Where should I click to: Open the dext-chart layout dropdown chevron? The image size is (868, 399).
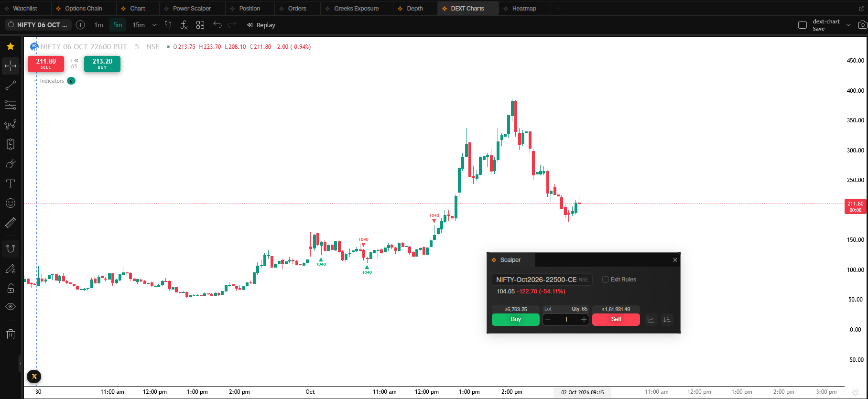[848, 25]
